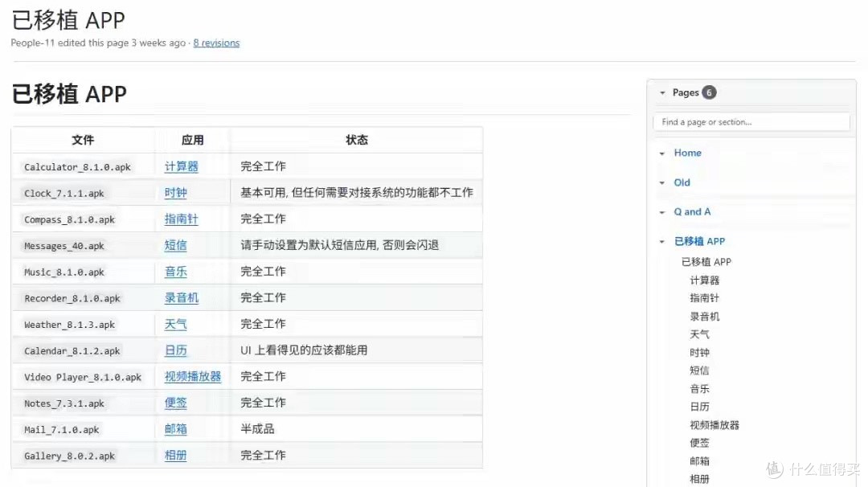
Task: Jump to 录音机 section in sidebar
Action: click(x=704, y=317)
